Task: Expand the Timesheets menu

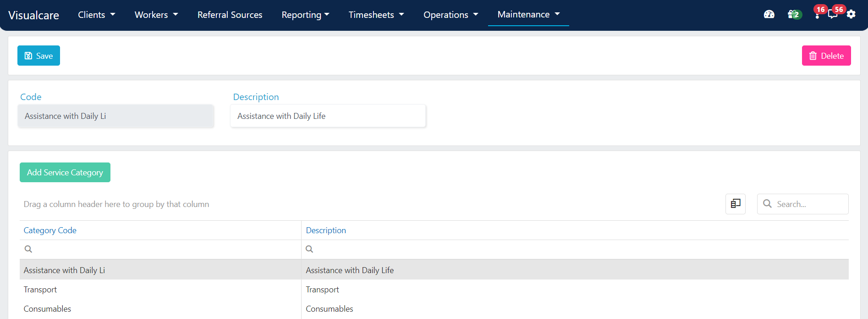Action: [376, 15]
